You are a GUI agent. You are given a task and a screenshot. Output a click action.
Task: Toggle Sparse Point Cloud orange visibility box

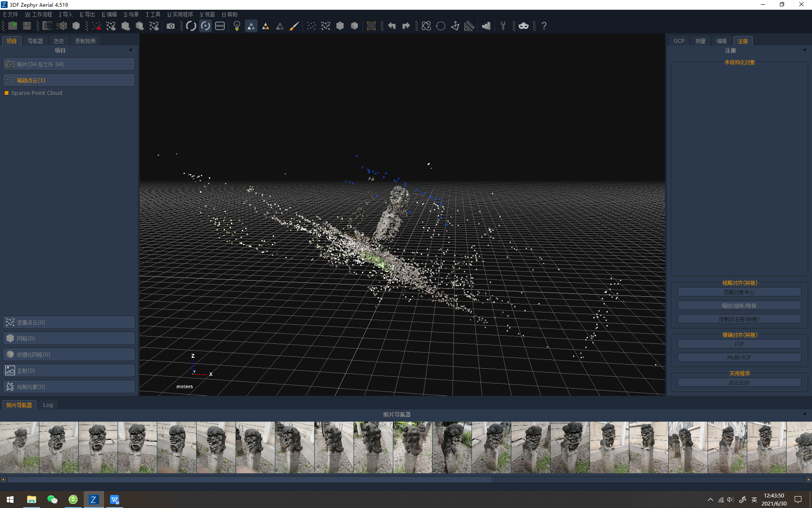[6, 93]
